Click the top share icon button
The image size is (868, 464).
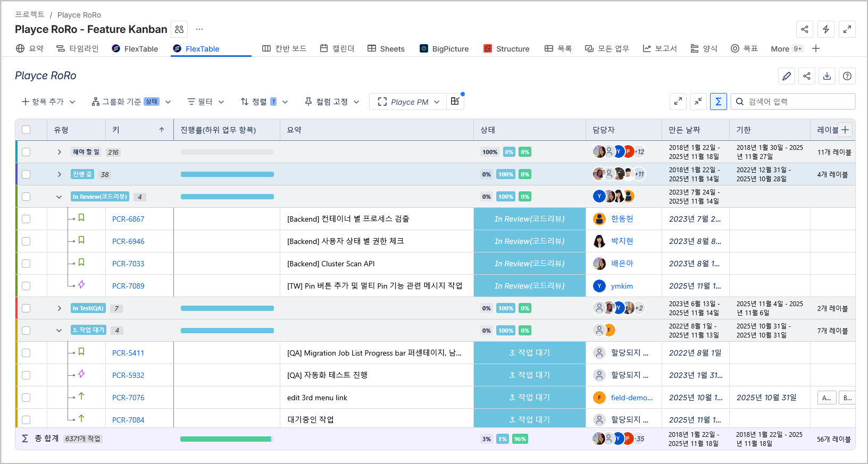(x=805, y=29)
